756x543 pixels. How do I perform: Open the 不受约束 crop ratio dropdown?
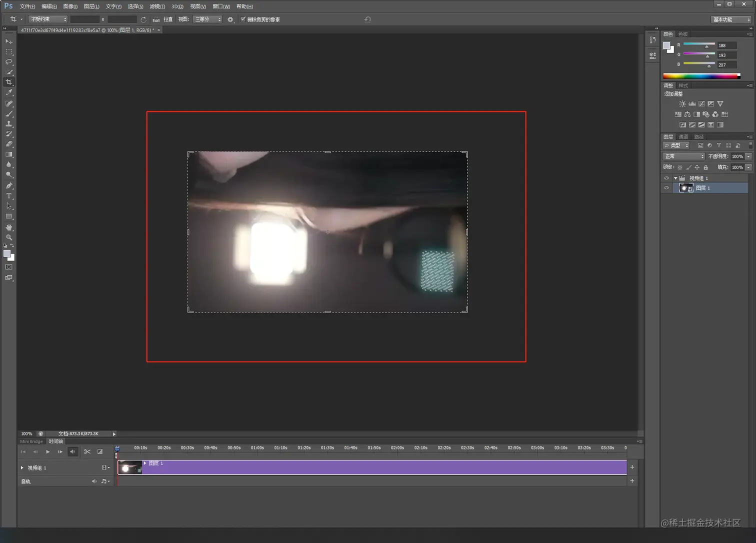[48, 19]
